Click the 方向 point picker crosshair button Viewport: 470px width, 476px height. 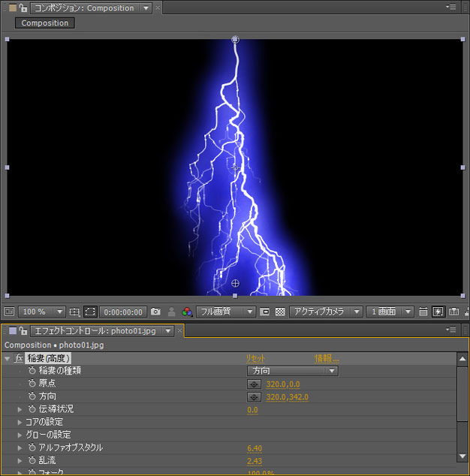(x=254, y=396)
